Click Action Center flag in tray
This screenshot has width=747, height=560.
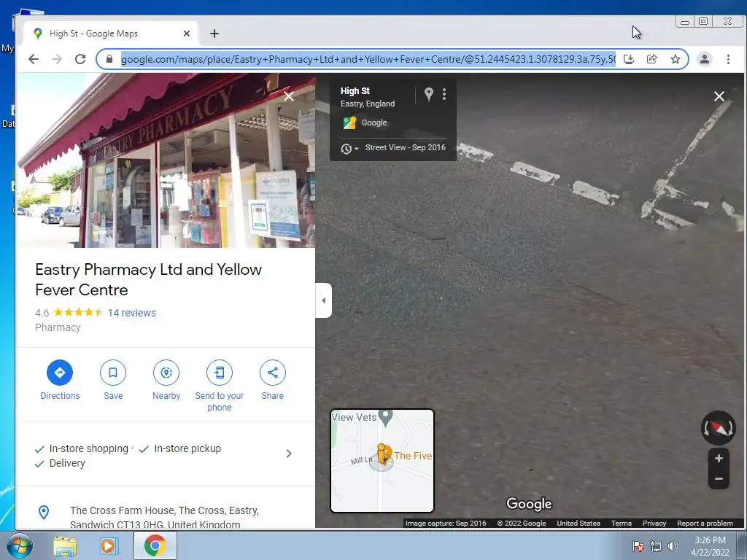638,546
